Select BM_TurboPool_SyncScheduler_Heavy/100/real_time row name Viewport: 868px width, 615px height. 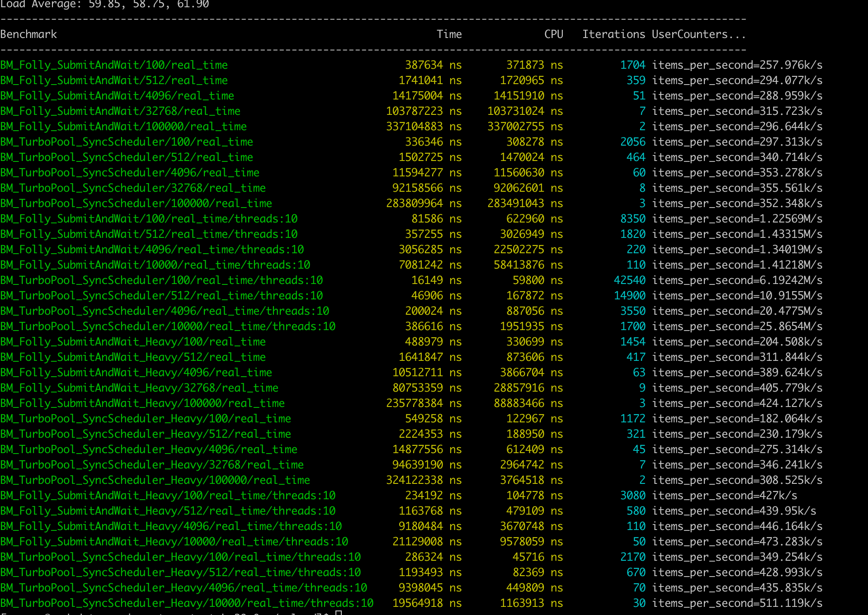[x=146, y=419]
